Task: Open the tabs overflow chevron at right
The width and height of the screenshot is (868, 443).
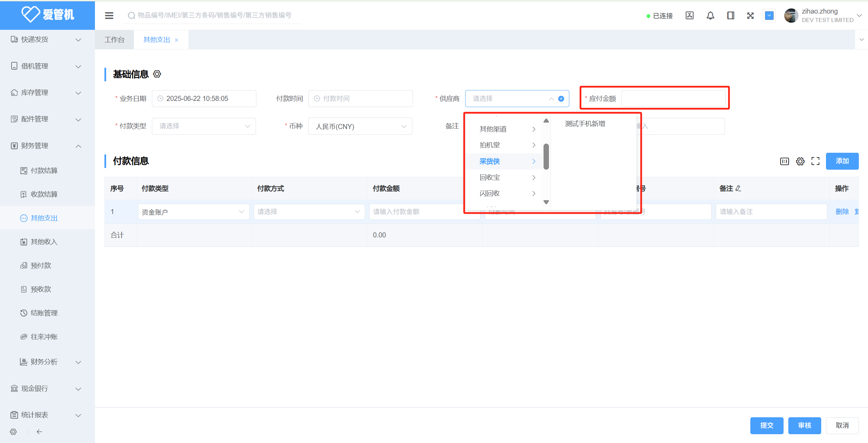Action: (862, 40)
